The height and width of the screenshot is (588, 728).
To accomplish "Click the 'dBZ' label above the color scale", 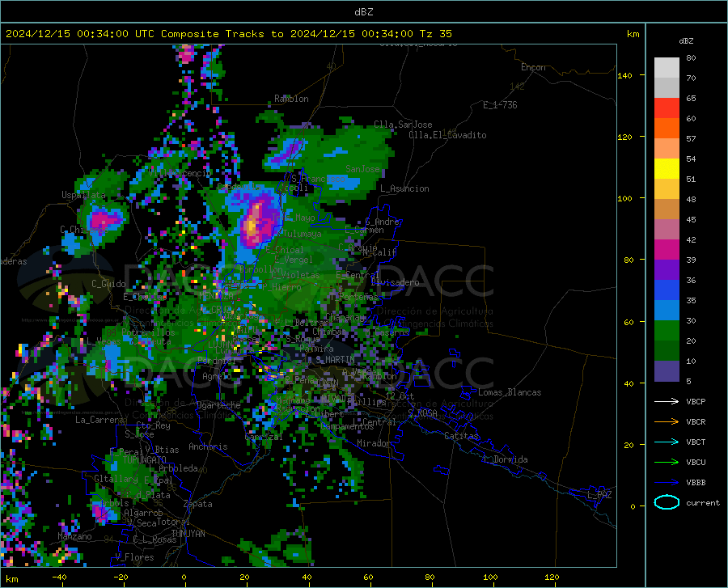I will point(686,40).
